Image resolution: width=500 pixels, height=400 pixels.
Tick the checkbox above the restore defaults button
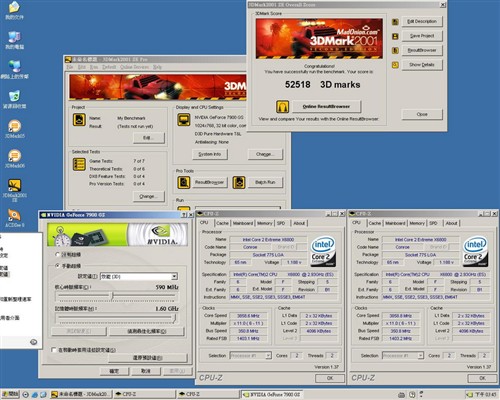[x=53, y=350]
